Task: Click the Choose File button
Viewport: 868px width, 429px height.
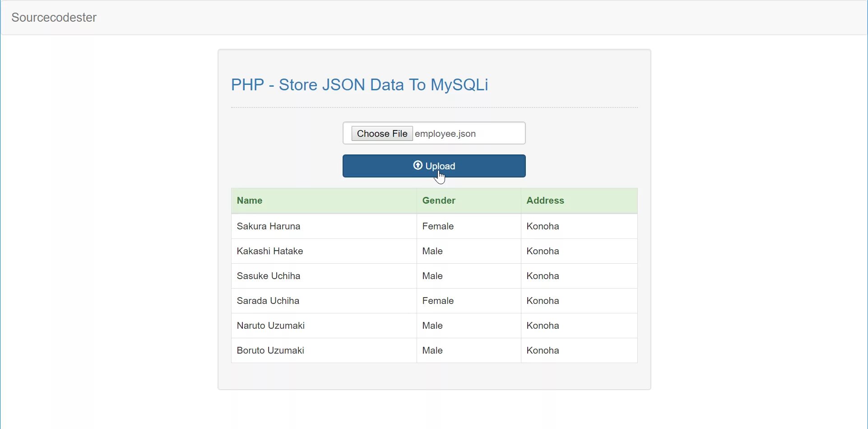Action: [382, 134]
